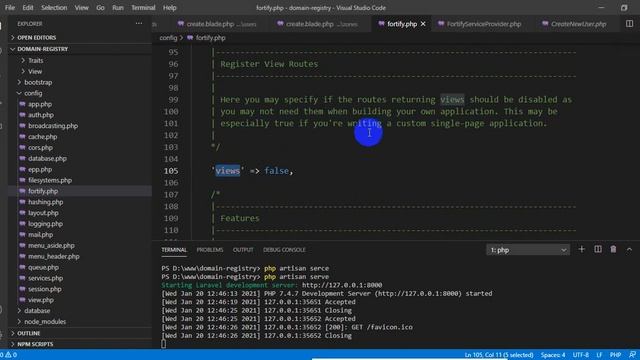The height and width of the screenshot is (360, 640).
Task: Click UTF-8 encoding in status bar
Action: 580,355
